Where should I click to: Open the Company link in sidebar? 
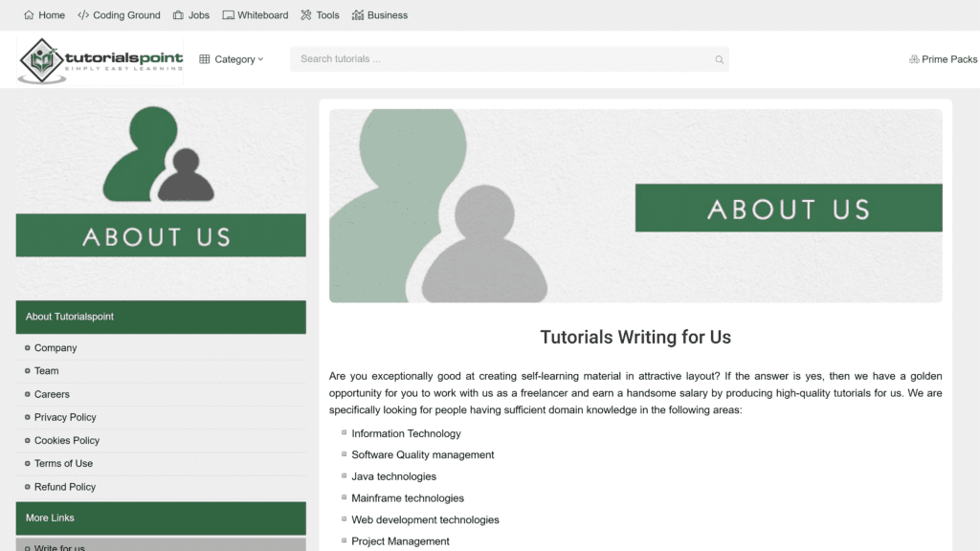click(x=56, y=348)
